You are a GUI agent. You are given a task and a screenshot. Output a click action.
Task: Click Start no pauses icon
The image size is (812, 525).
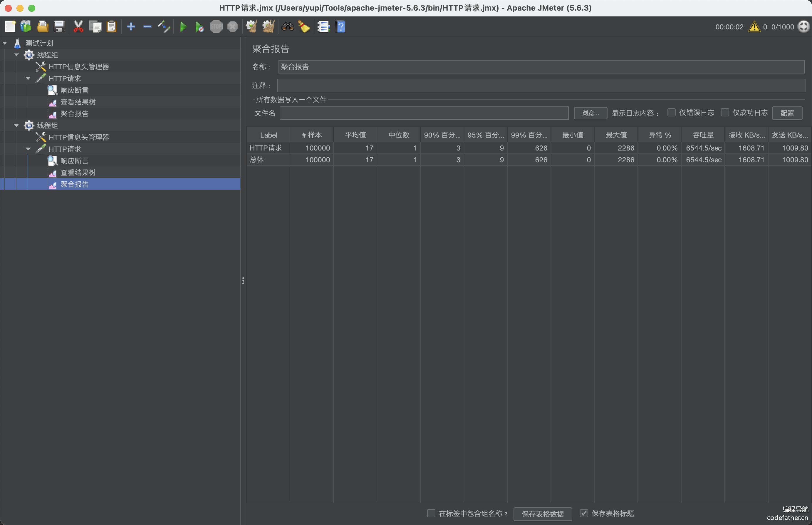pyautogui.click(x=199, y=26)
